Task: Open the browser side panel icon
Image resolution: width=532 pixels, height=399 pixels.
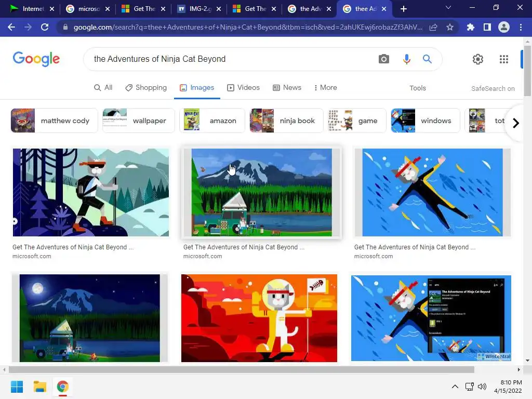Action: click(487, 27)
